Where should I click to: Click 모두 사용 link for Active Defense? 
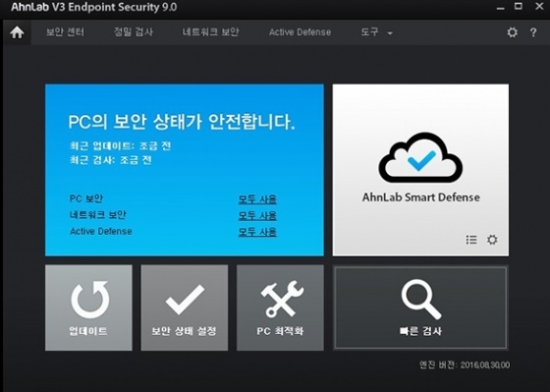pos(257,232)
